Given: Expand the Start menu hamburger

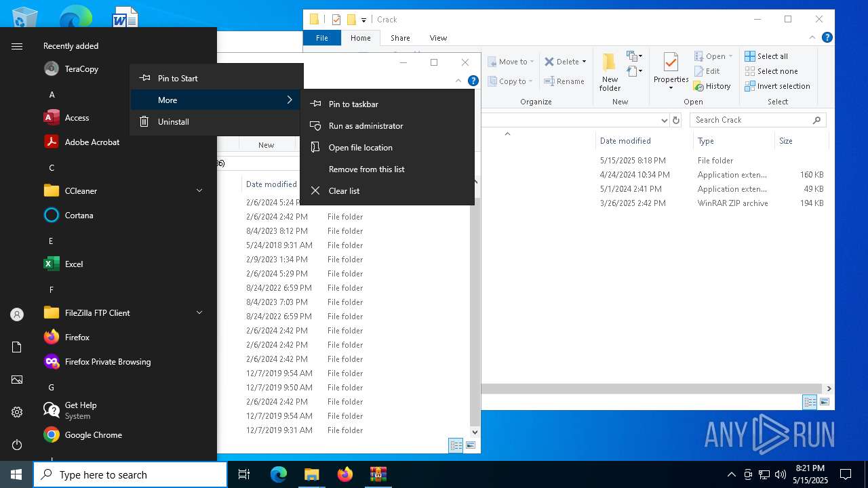Looking at the screenshot, I should 17,46.
